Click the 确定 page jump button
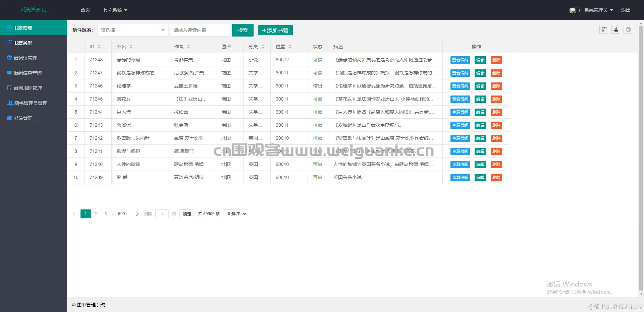This screenshot has height=312, width=644. (187, 214)
